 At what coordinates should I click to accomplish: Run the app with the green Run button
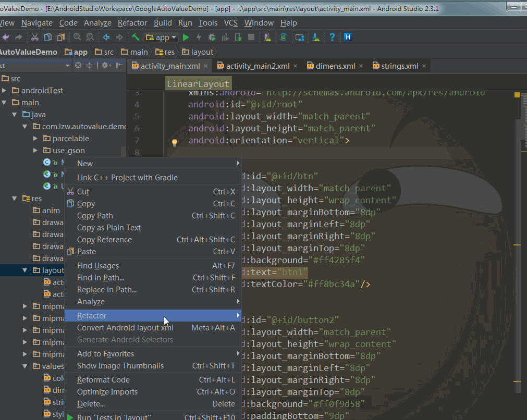(186, 37)
